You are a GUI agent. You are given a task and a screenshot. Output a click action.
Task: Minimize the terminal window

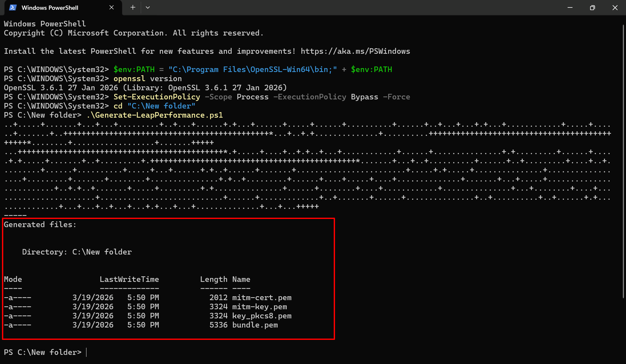tap(570, 7)
